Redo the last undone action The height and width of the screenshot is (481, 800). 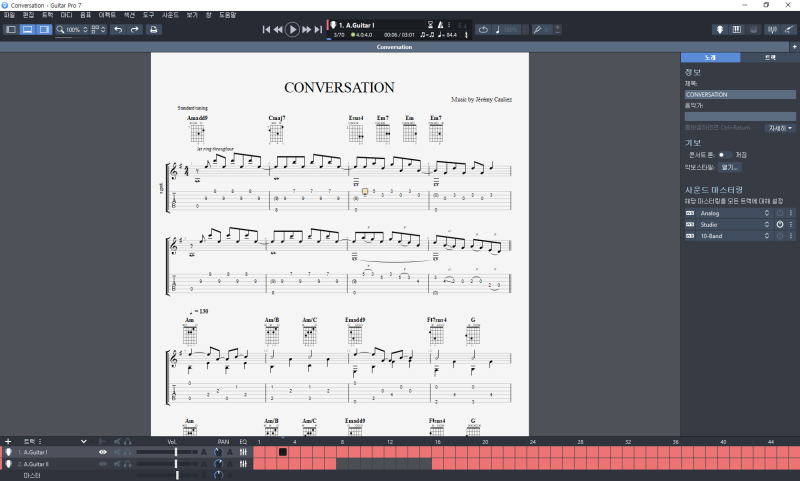135,30
